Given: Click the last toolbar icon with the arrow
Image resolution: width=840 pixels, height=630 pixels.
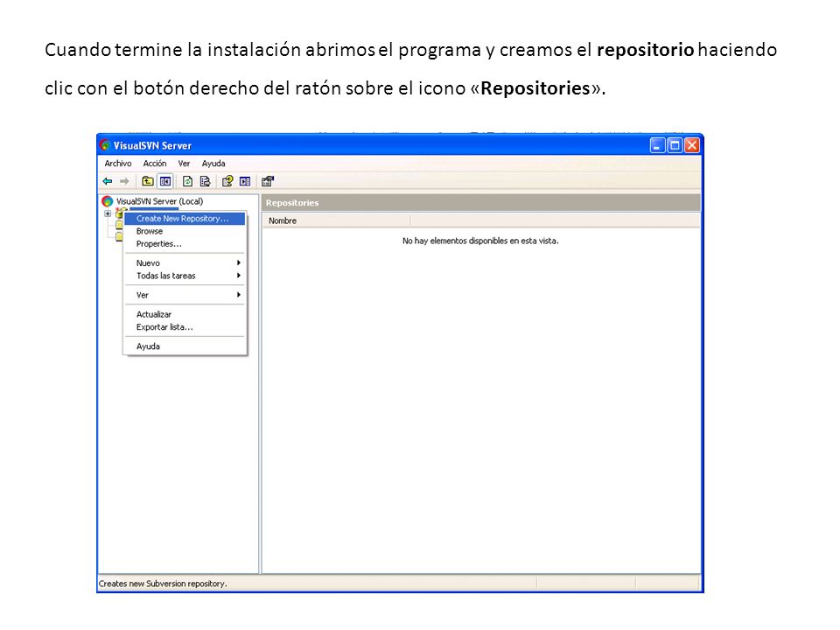Looking at the screenshot, I should pyautogui.click(x=268, y=182).
